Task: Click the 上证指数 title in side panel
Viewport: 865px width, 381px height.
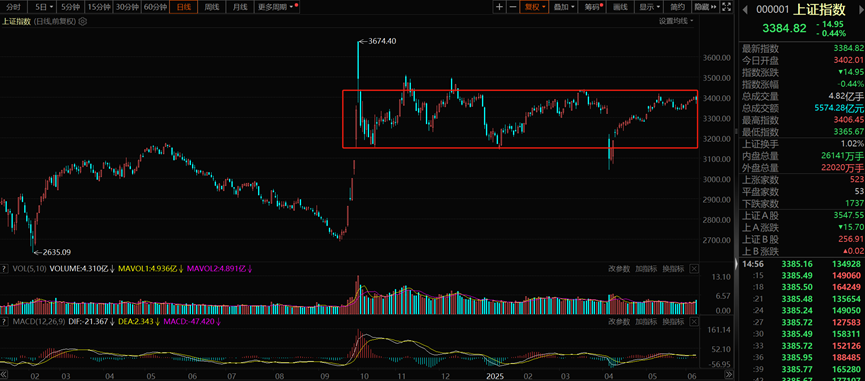Action: (x=819, y=9)
